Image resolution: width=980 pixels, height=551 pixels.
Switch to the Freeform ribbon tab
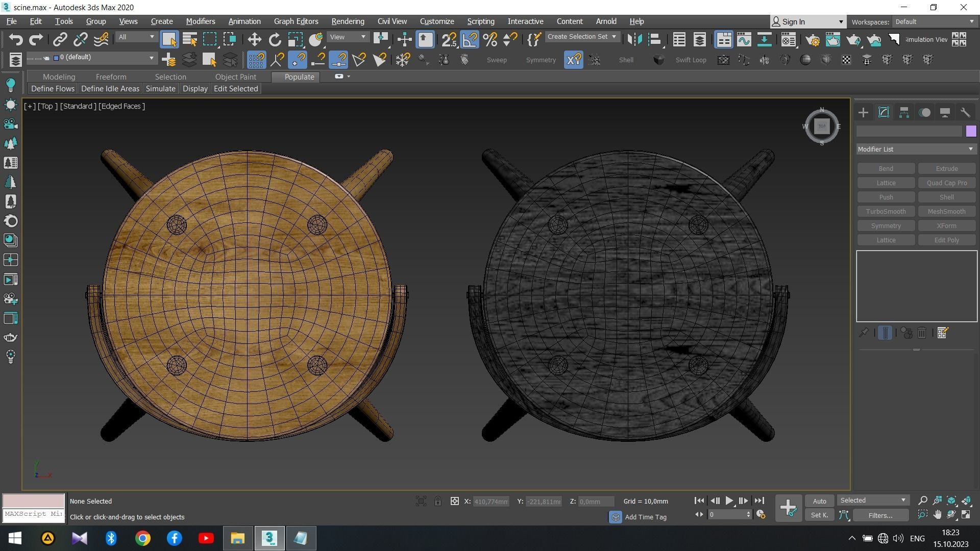pyautogui.click(x=111, y=77)
